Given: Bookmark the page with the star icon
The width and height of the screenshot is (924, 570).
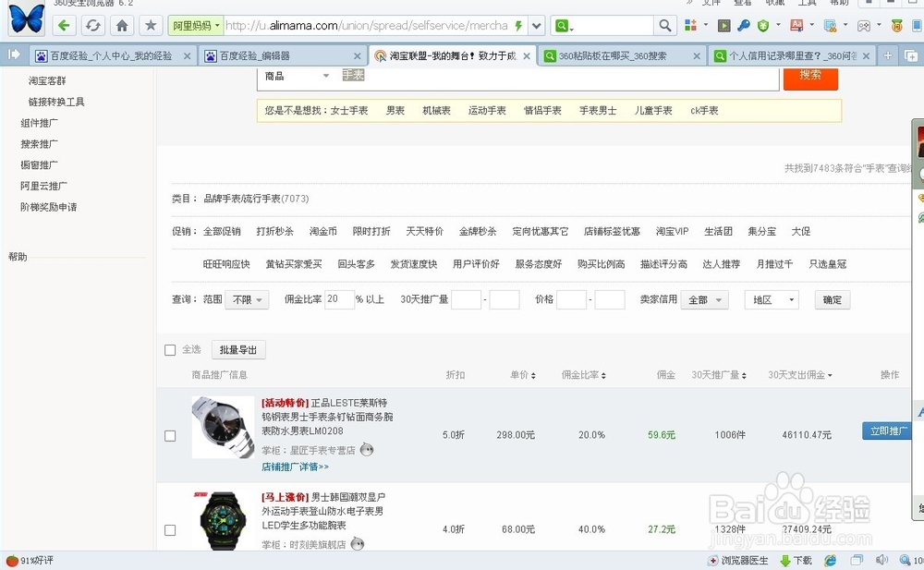Looking at the screenshot, I should pos(151,25).
